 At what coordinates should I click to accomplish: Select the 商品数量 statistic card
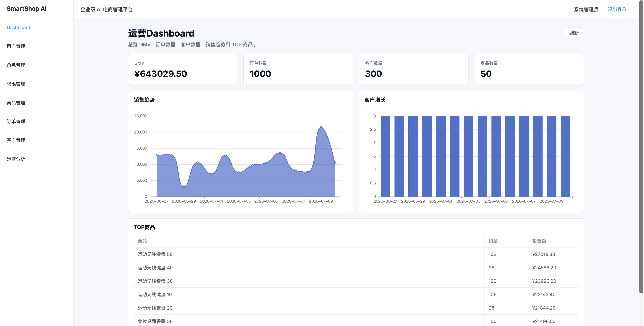pos(529,69)
